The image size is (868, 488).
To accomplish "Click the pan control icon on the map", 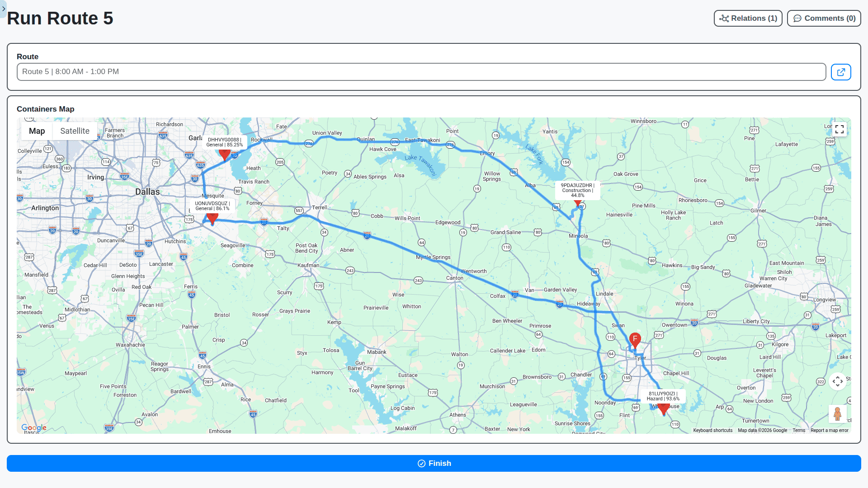I will 838,381.
